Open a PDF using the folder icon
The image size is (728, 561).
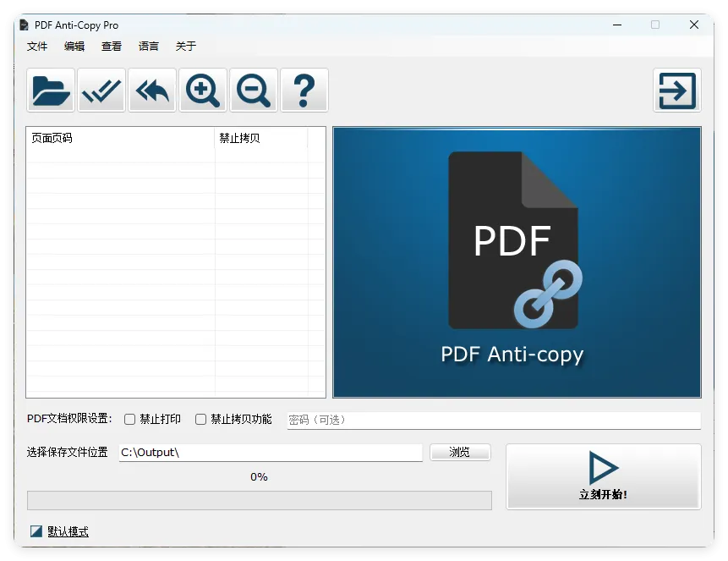pyautogui.click(x=50, y=90)
